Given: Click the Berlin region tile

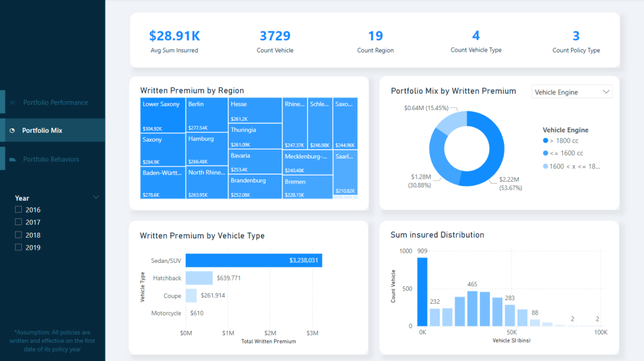Looking at the screenshot, I should (206, 115).
